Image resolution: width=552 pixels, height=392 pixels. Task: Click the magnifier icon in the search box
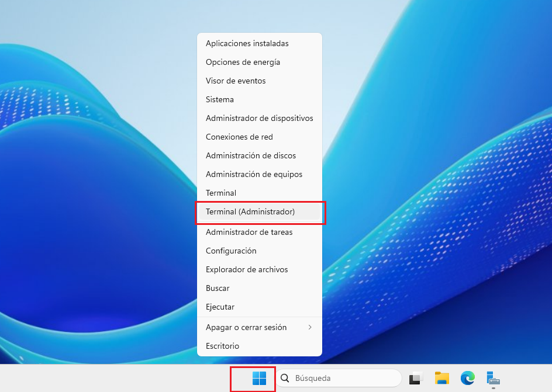(x=285, y=379)
